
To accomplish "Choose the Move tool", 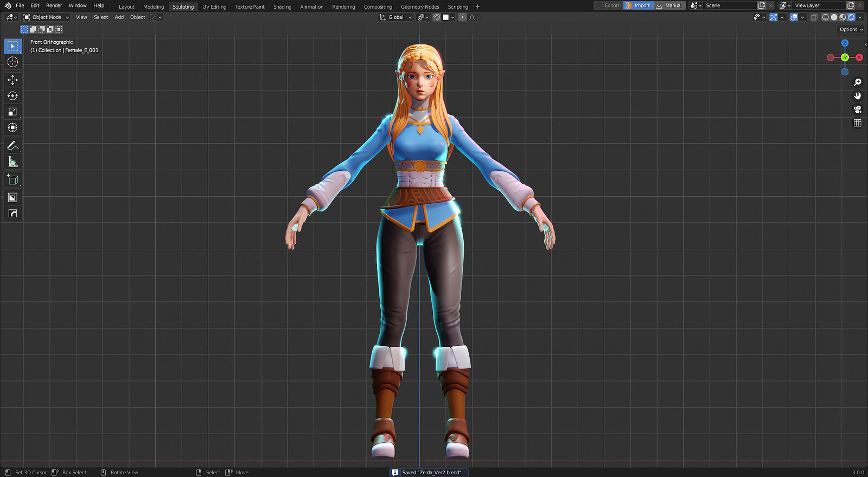I will (12, 80).
